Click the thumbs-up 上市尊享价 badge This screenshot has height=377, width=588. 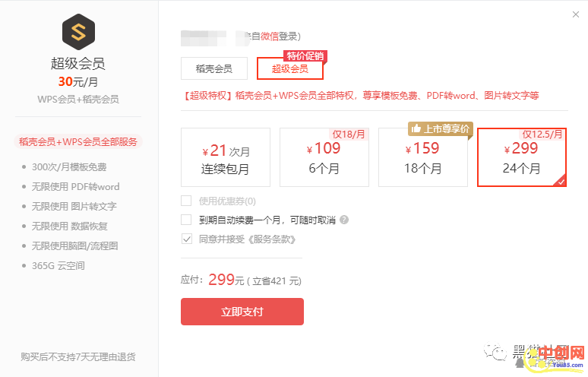point(441,128)
